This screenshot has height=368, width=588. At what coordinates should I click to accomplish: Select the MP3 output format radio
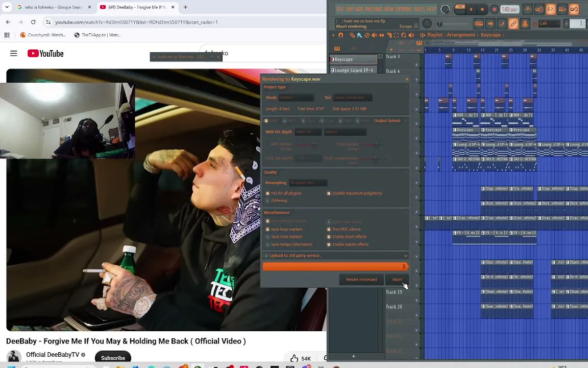coord(285,121)
